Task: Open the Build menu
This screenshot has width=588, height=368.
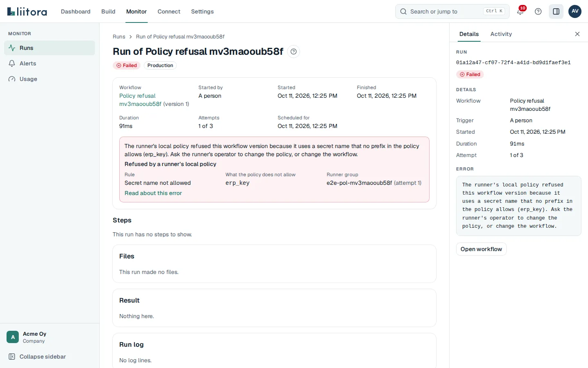Action: pyautogui.click(x=108, y=11)
